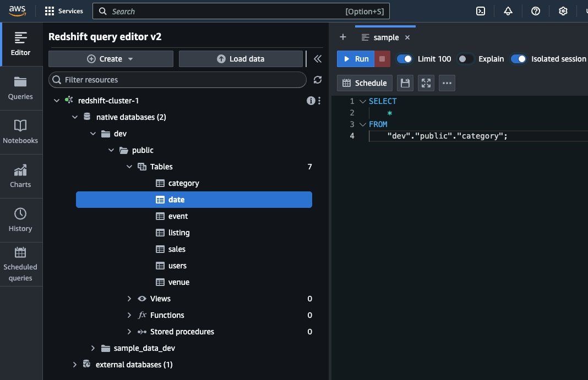Select the date table

pyautogui.click(x=194, y=200)
